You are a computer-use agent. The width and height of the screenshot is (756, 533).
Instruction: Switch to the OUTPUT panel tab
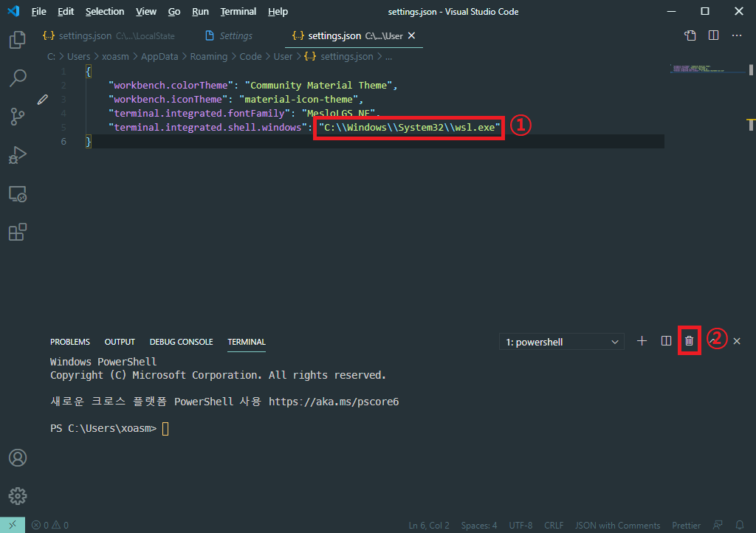point(120,342)
